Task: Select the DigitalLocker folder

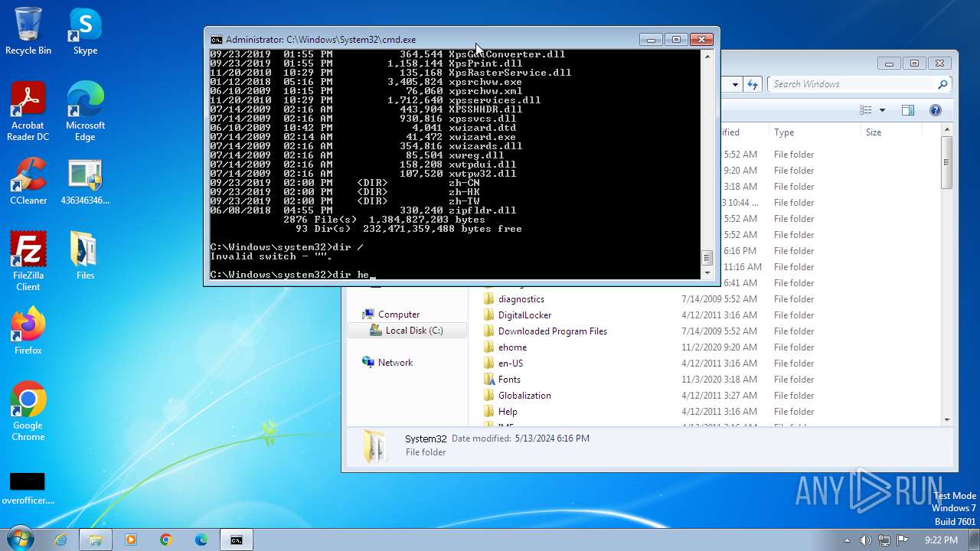Action: pos(524,315)
